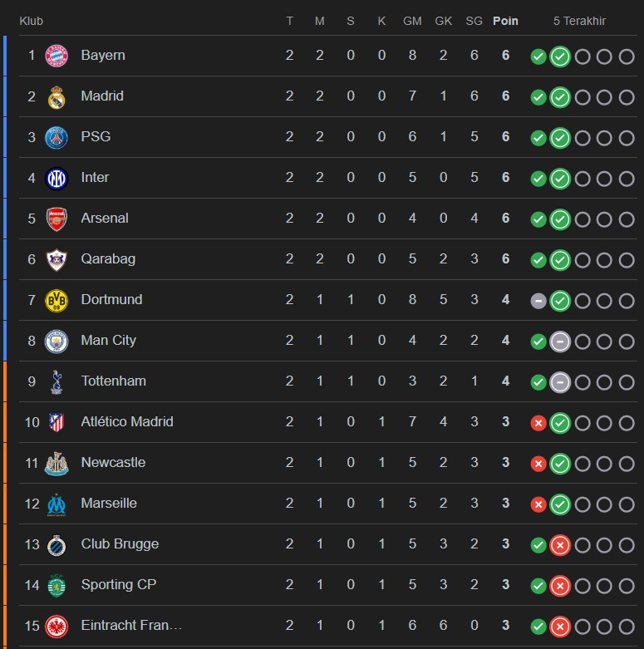Click the Real Madrid club crest

coord(57,96)
